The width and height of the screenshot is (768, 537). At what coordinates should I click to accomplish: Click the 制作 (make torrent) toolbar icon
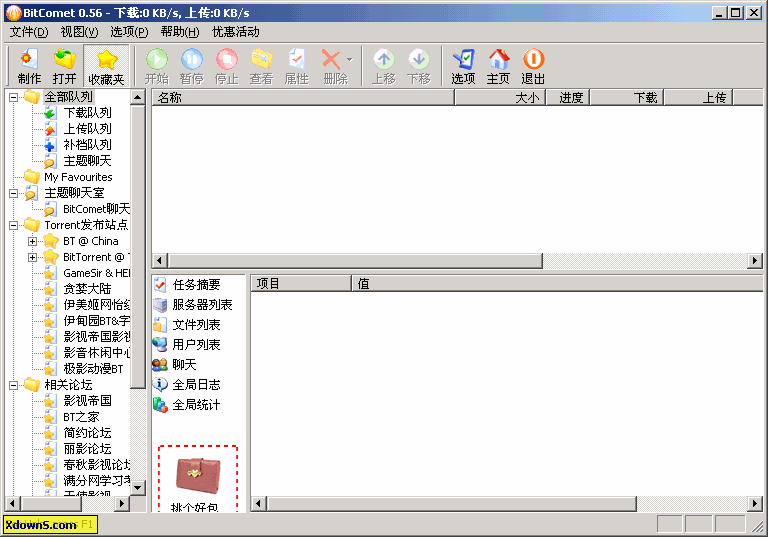click(x=29, y=66)
